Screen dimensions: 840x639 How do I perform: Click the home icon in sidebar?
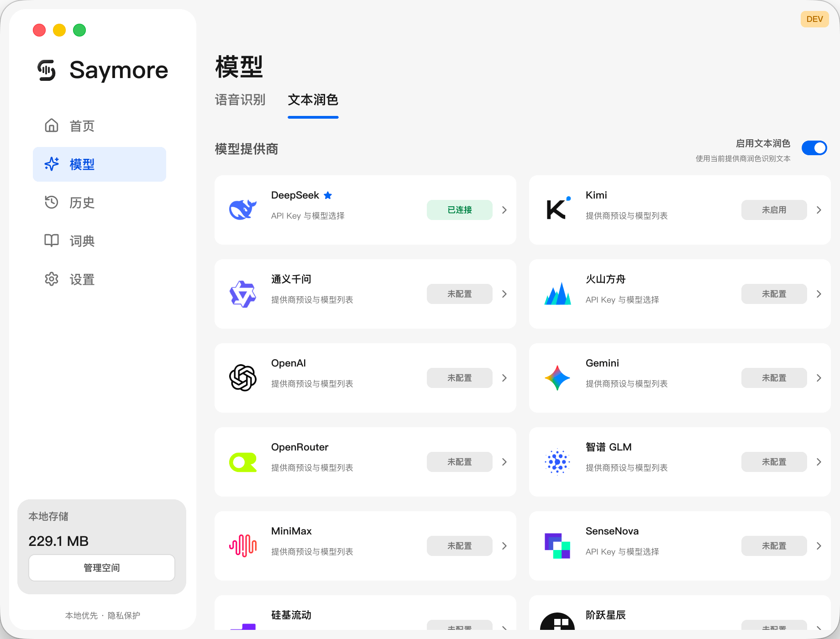point(52,126)
